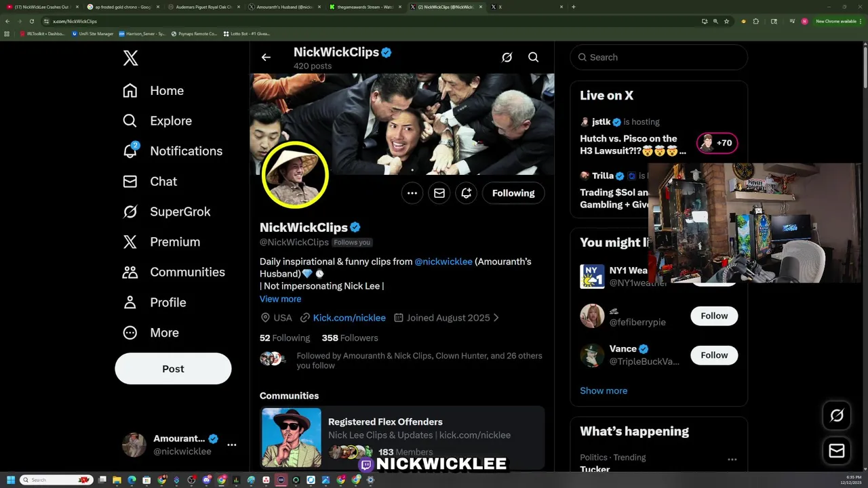Screen dimensions: 868x488
Task: Click the X logo in sidebar
Action: pyautogui.click(x=130, y=58)
